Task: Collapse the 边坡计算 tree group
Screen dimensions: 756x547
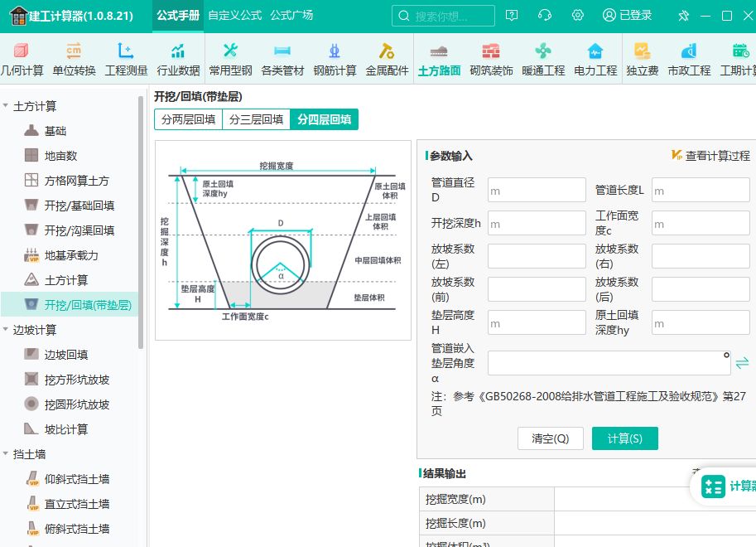Action: coord(6,330)
